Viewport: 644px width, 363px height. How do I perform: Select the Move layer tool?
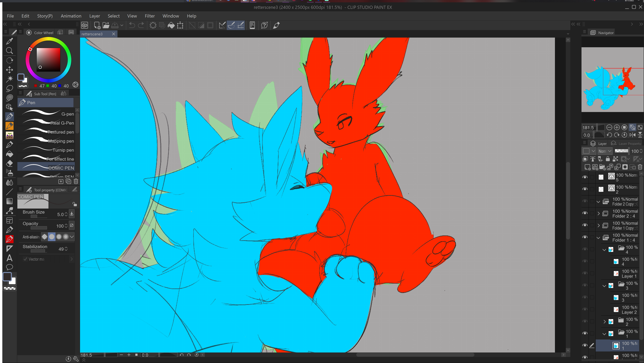(10, 70)
